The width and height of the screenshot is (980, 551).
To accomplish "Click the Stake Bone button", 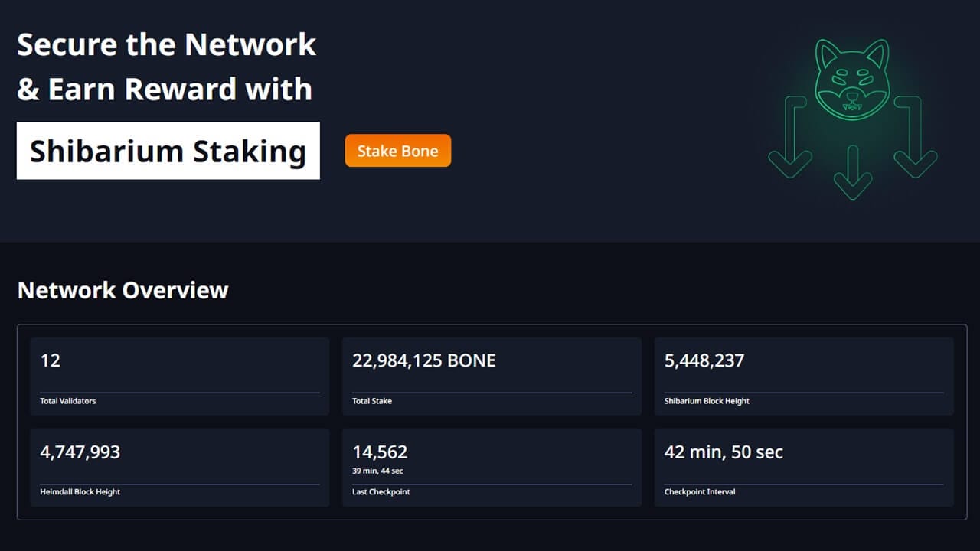I will tap(397, 151).
